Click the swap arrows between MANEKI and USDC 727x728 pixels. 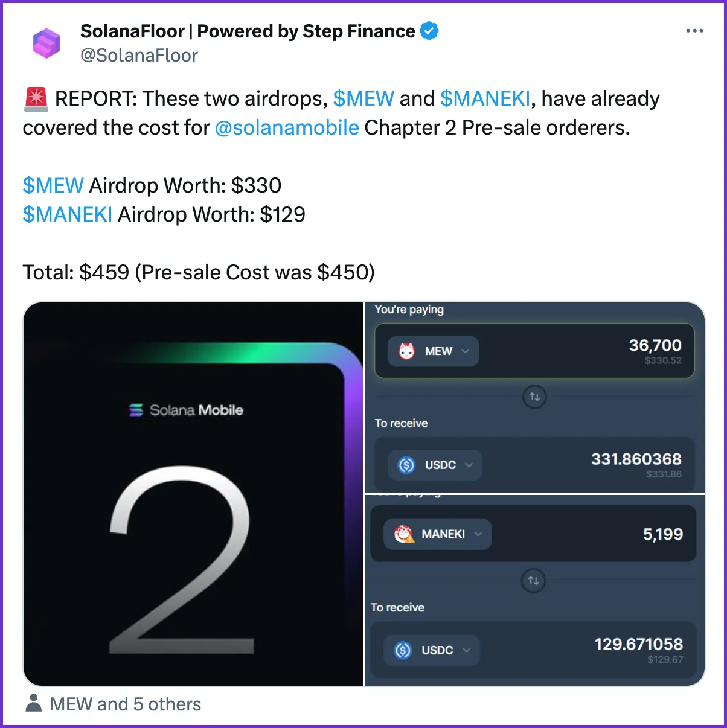tap(533, 581)
